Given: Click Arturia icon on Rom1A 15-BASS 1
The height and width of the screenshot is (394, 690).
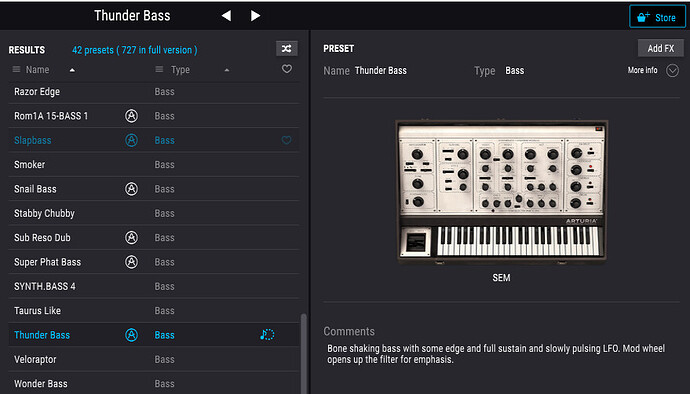Looking at the screenshot, I should (131, 116).
